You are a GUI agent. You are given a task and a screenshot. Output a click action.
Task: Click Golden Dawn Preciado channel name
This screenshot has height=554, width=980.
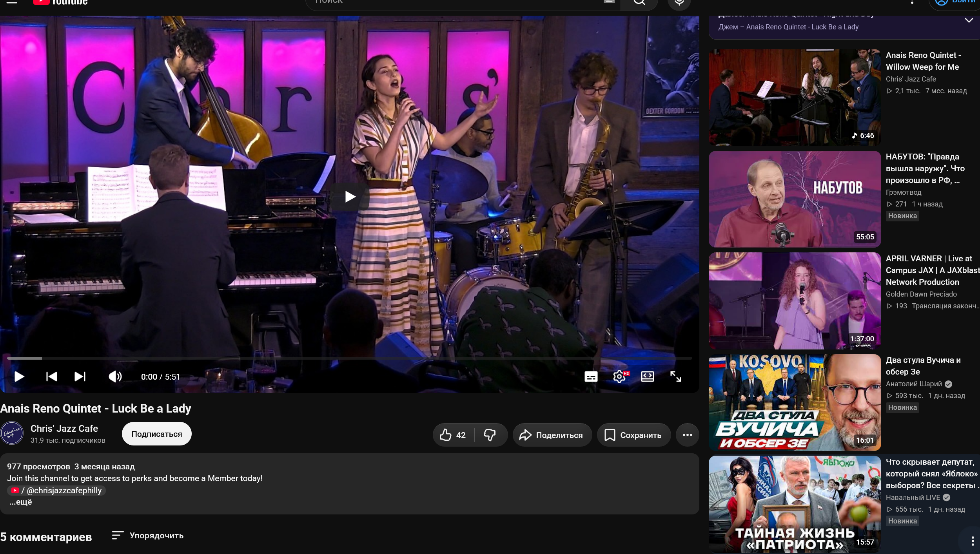(x=921, y=294)
